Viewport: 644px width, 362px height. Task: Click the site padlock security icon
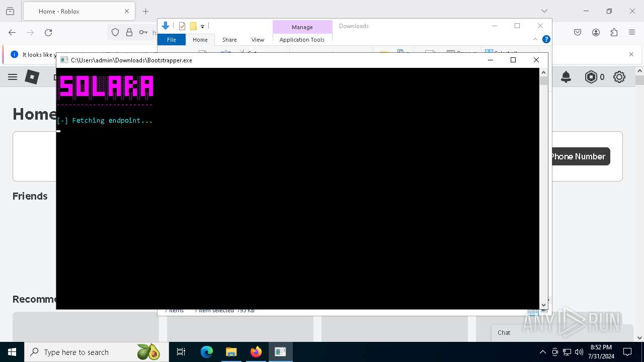(x=129, y=32)
